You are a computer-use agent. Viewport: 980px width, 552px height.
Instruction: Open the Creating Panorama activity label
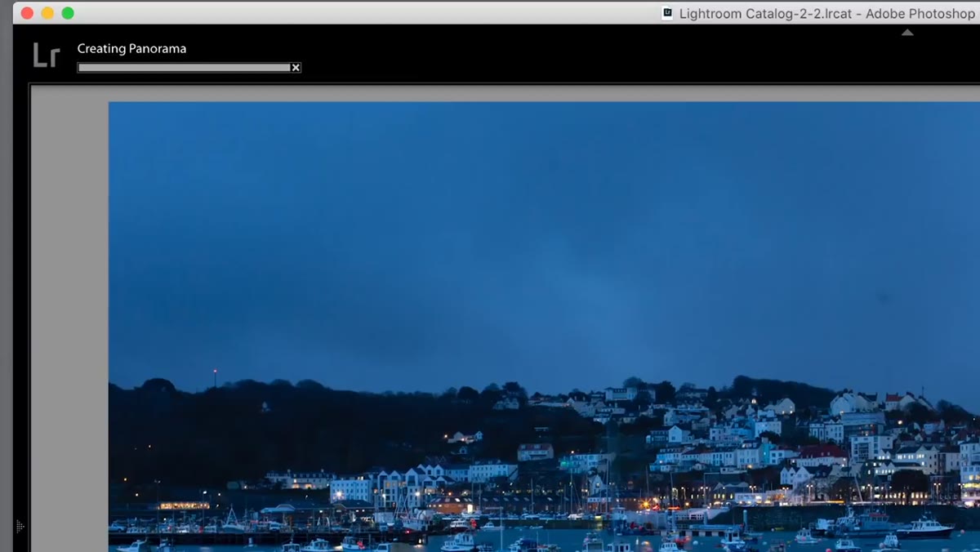131,48
